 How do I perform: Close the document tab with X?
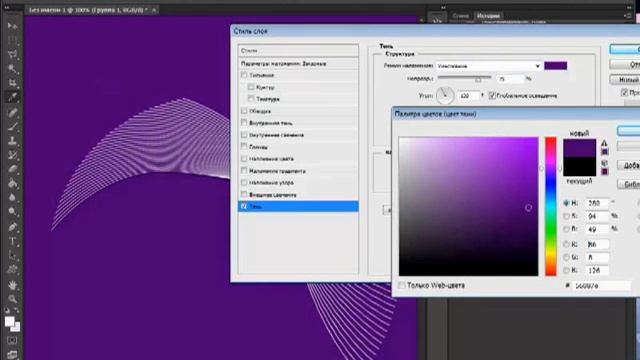[x=154, y=10]
